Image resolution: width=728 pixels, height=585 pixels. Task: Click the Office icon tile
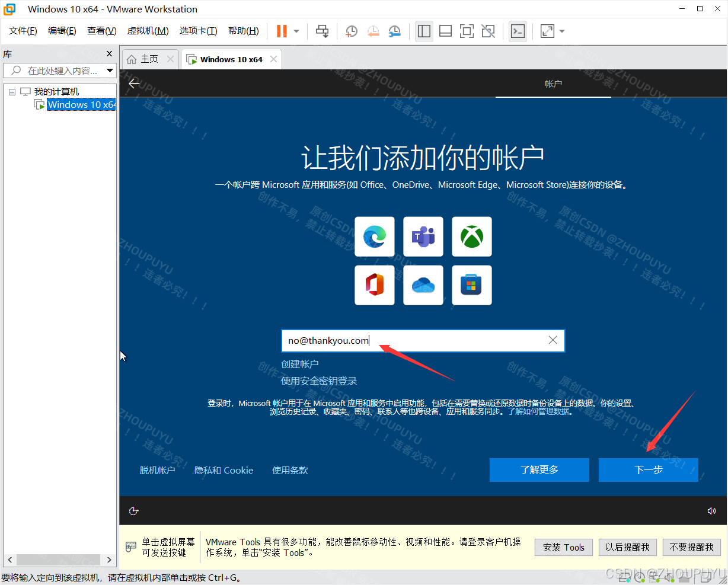(375, 285)
